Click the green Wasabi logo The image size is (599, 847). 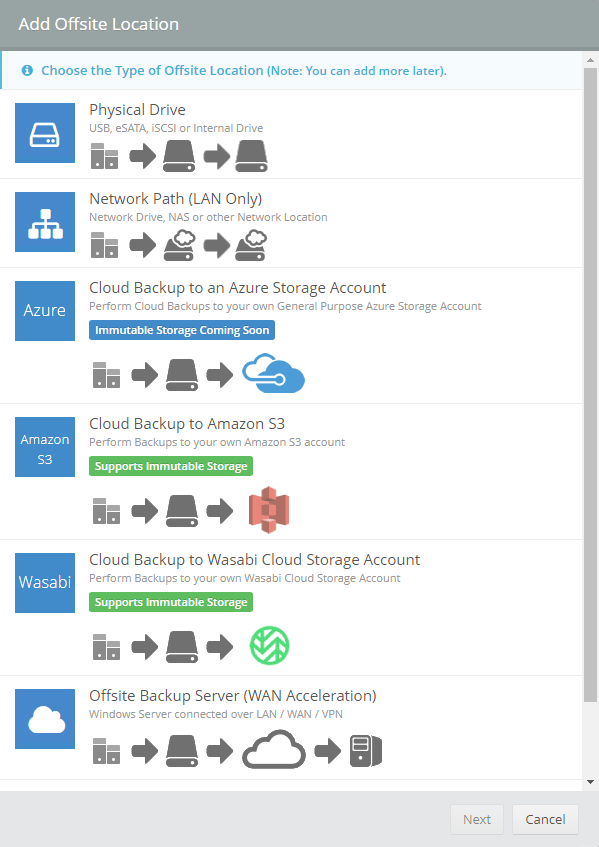click(x=270, y=646)
